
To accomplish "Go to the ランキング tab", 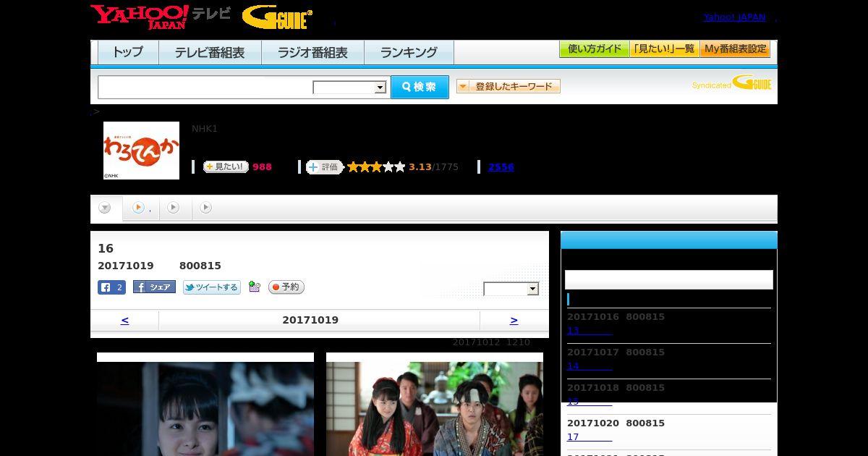I will coord(409,53).
